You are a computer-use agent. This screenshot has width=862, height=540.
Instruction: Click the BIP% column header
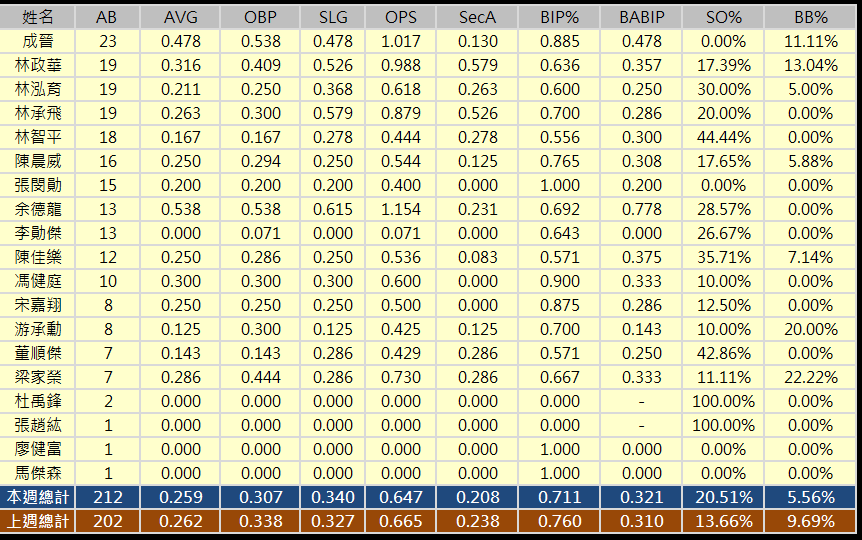coord(560,17)
